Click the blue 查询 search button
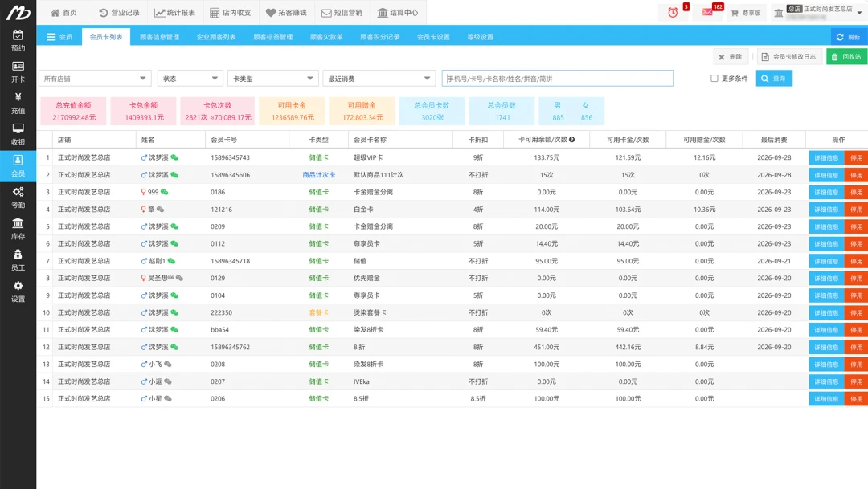The width and height of the screenshot is (868, 489). [x=774, y=79]
